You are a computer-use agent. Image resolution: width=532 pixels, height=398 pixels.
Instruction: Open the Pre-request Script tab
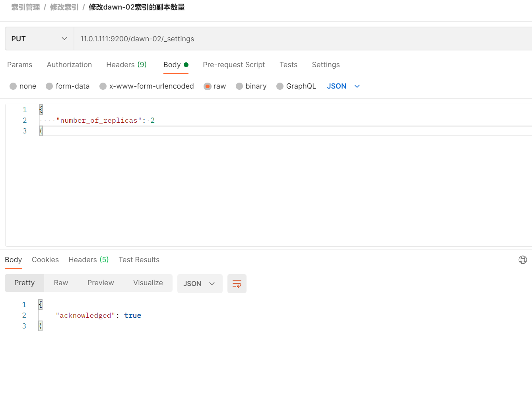[234, 65]
